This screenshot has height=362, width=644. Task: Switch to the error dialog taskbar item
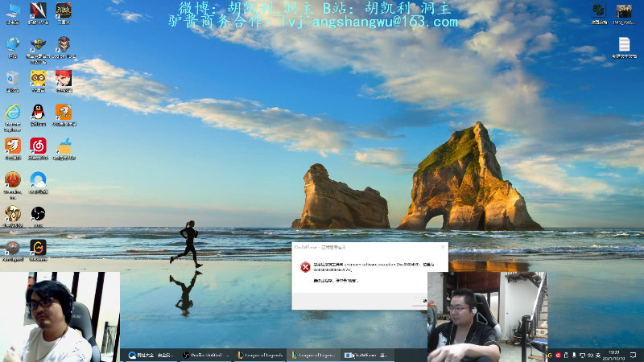pyautogui.click(x=367, y=355)
